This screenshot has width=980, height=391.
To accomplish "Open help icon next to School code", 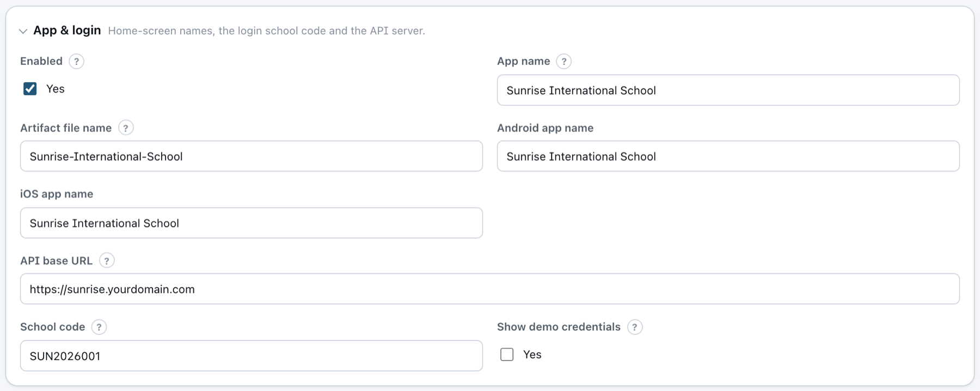I will 99,327.
